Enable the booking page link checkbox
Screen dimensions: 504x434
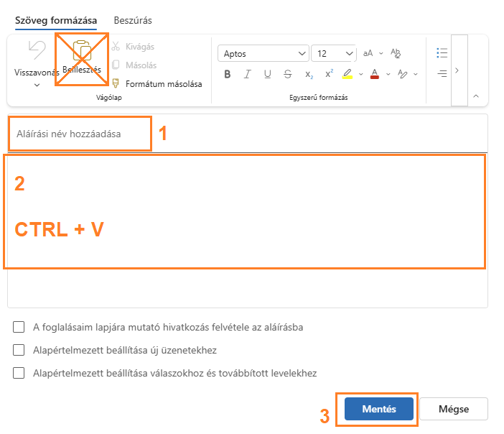[x=19, y=328]
